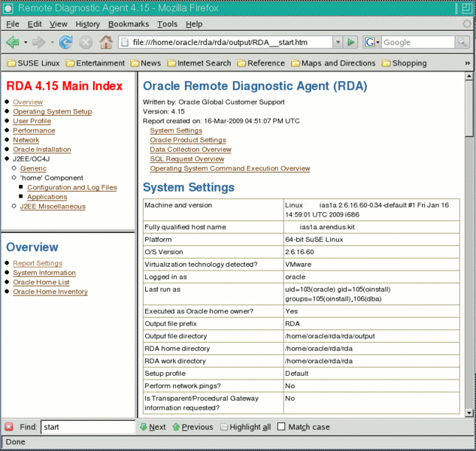The width and height of the screenshot is (476, 451).
Task: Jump to System Settings link
Action: pyautogui.click(x=176, y=131)
